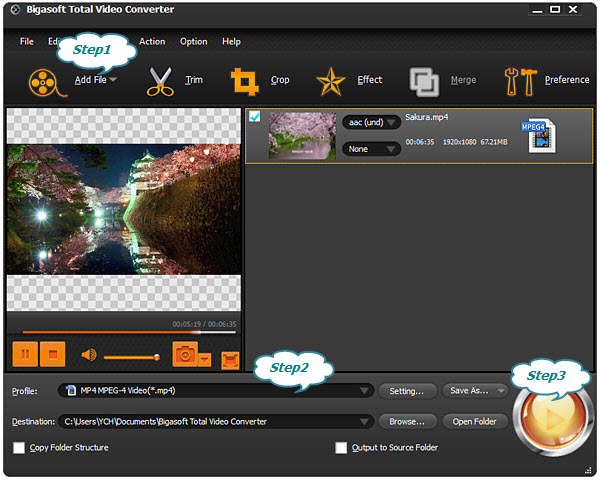The image size is (600, 480).
Task: Take a snapshot with the camera icon
Action: [x=185, y=354]
